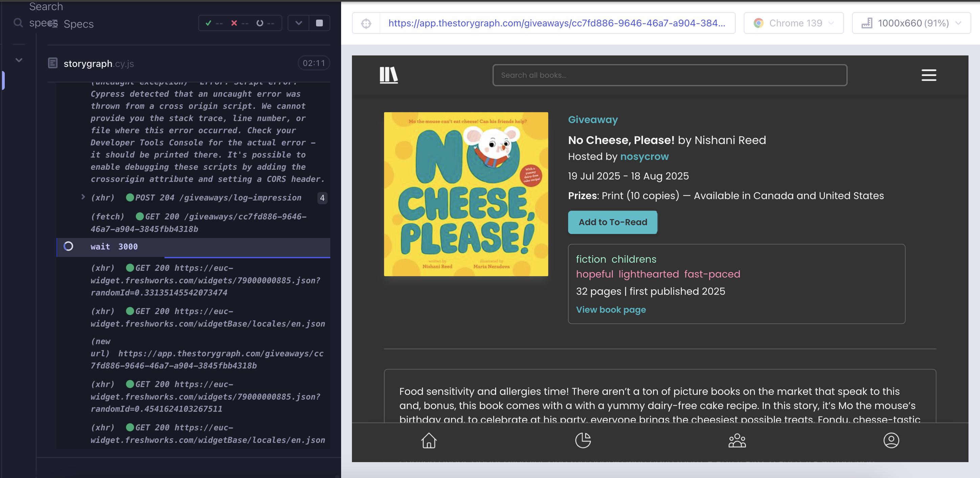Open the hamburger menu
The image size is (980, 478).
pyautogui.click(x=929, y=75)
